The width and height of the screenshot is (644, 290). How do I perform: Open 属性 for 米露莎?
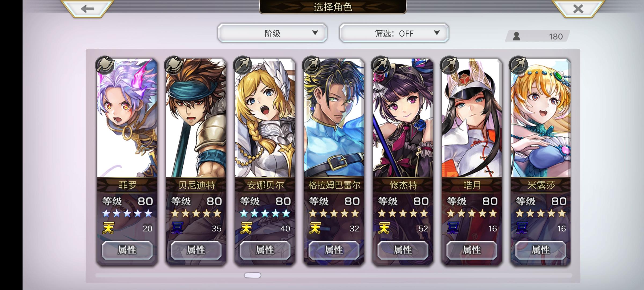tap(541, 250)
